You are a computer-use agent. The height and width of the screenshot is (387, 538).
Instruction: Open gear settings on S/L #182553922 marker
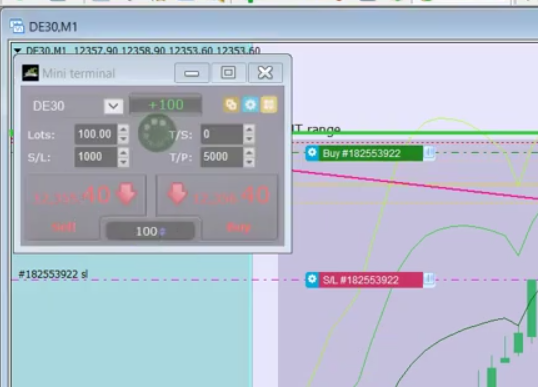click(312, 280)
